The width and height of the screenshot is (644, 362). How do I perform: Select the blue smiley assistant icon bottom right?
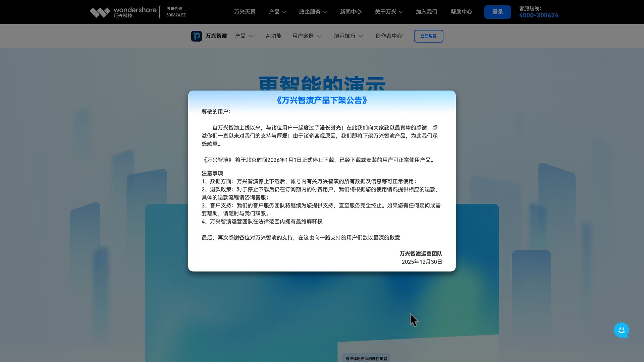[622, 330]
